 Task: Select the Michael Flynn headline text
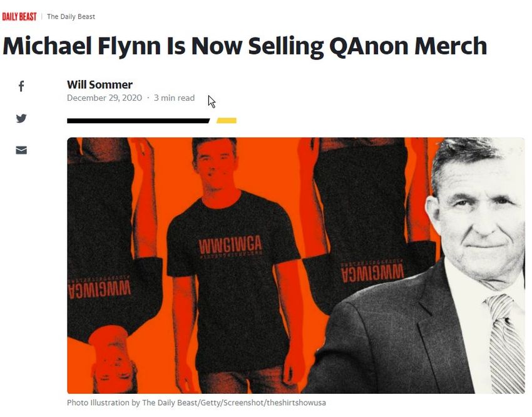tap(245, 46)
